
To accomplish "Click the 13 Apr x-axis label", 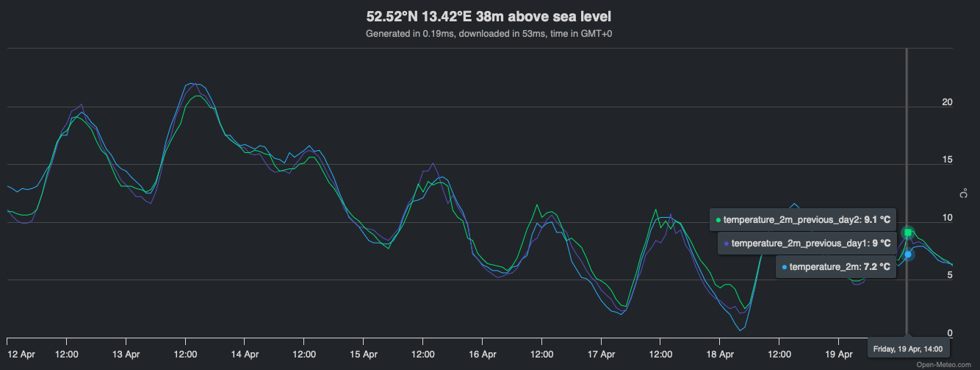I will pyautogui.click(x=127, y=354).
